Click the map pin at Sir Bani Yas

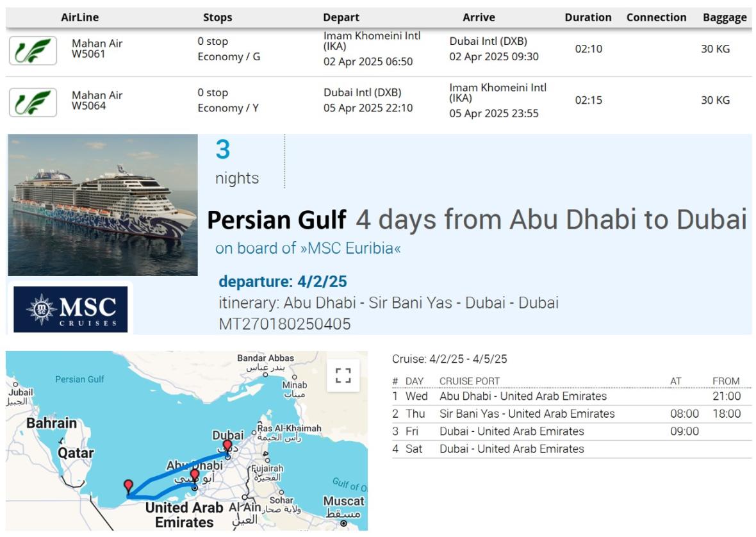(128, 486)
